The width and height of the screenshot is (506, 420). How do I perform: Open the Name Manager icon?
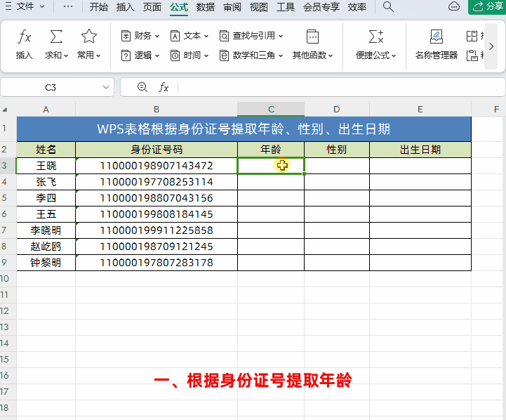[x=437, y=37]
